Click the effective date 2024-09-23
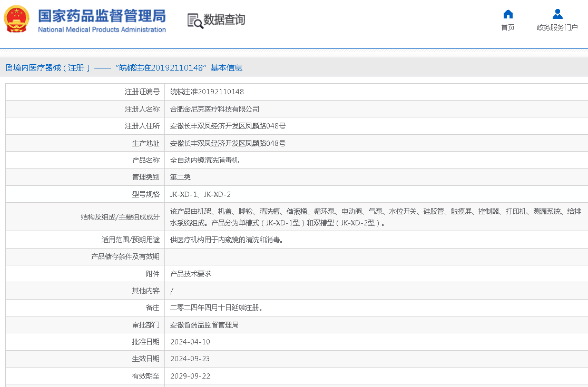The image size is (588, 387). pyautogui.click(x=190, y=359)
